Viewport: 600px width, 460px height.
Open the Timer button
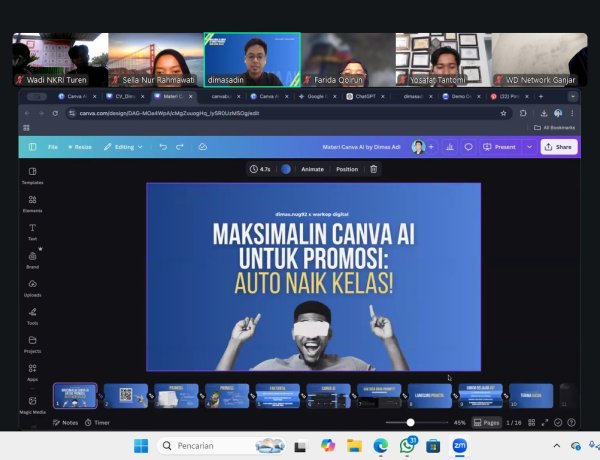click(97, 422)
